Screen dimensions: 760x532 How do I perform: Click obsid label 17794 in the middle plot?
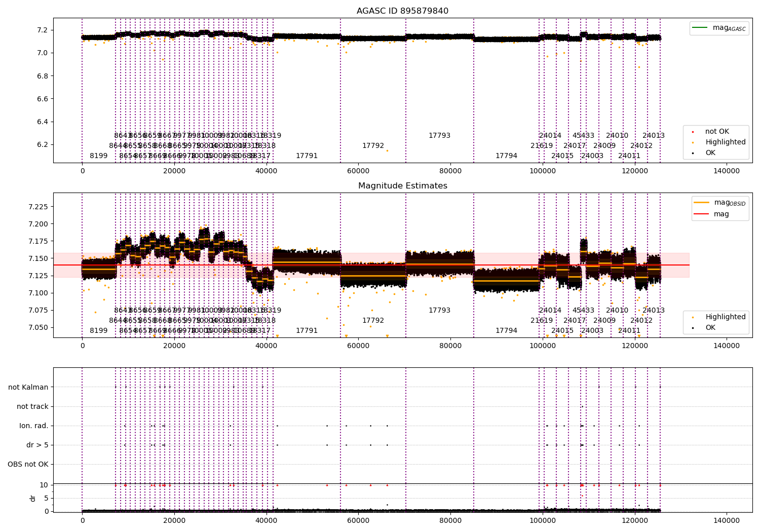(506, 331)
